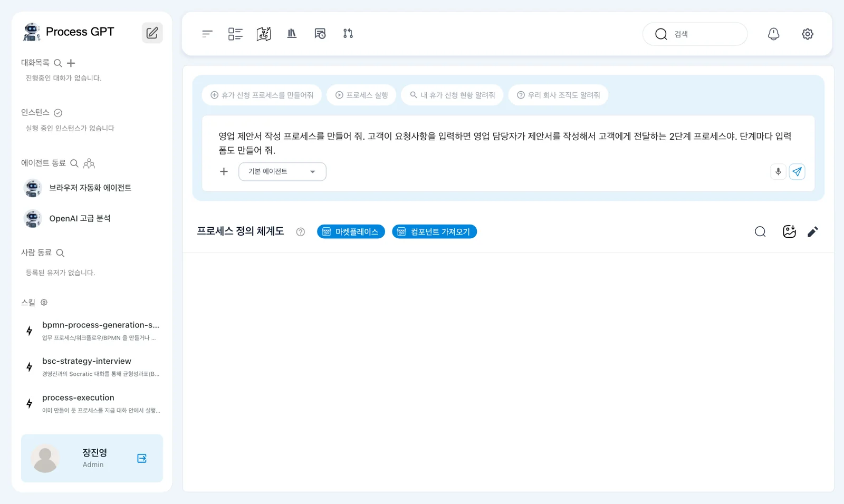Click the 프로세스 정의 체계도 heading
This screenshot has height=504, width=844.
coord(241,231)
